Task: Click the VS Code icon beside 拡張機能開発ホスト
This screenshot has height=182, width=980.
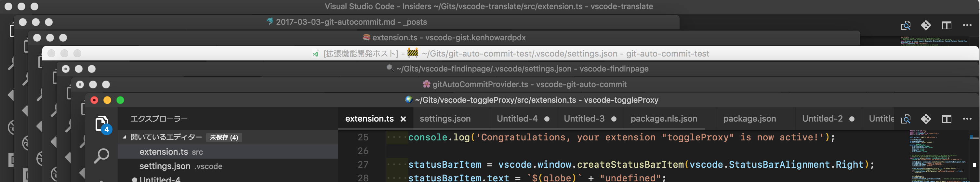Action: pyautogui.click(x=315, y=54)
